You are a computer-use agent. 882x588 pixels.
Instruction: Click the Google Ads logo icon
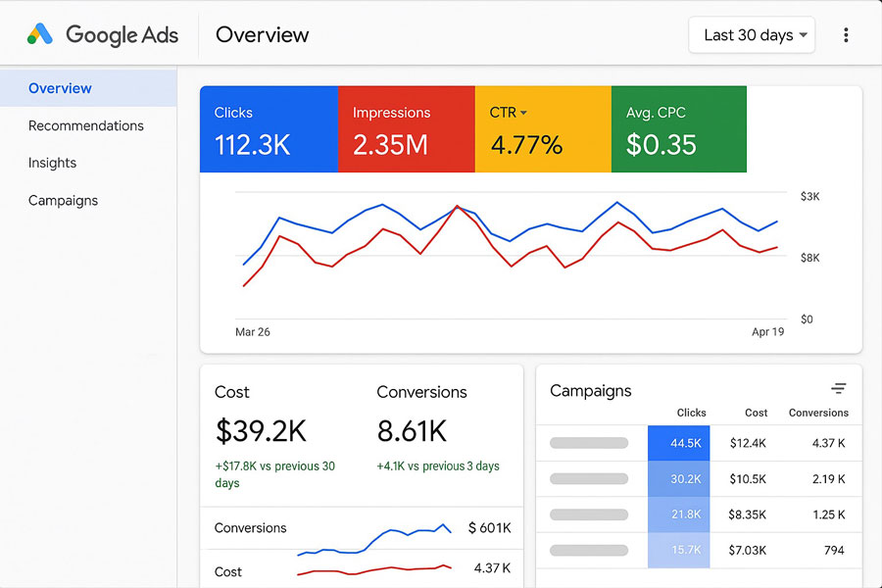[x=40, y=34]
